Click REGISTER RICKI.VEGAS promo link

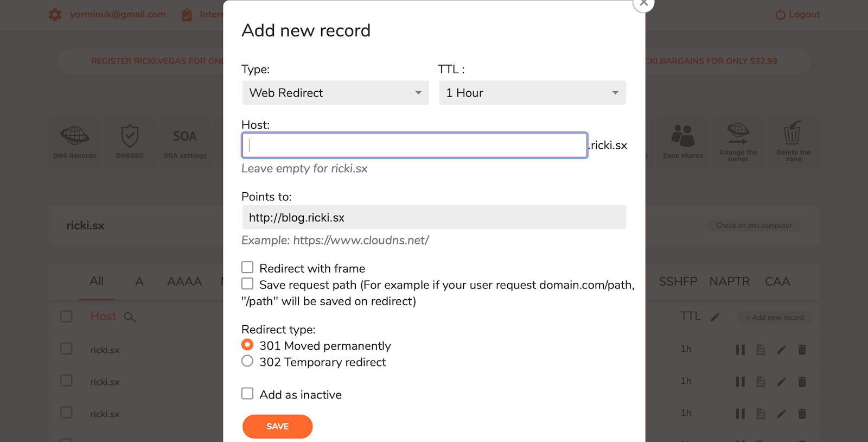157,61
